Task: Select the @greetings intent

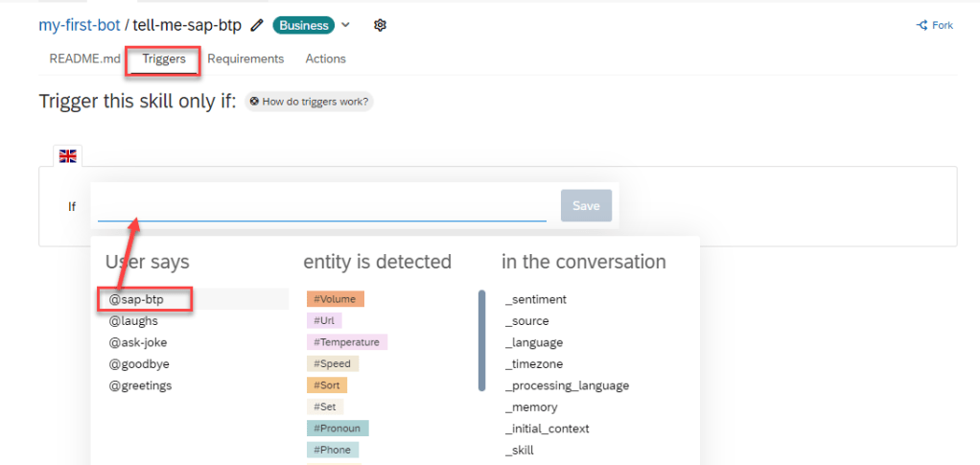Action: [140, 385]
